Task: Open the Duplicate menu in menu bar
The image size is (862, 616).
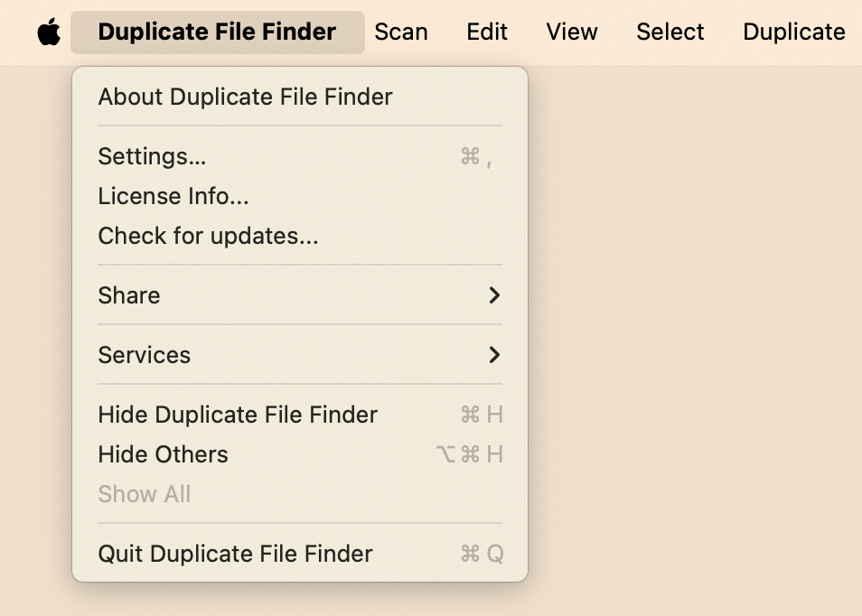Action: (x=793, y=33)
